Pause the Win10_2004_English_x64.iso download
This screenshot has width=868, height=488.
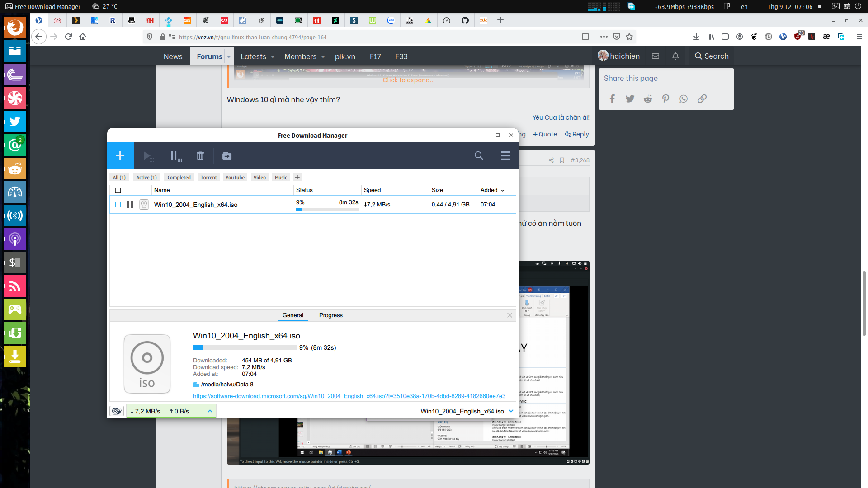click(130, 205)
